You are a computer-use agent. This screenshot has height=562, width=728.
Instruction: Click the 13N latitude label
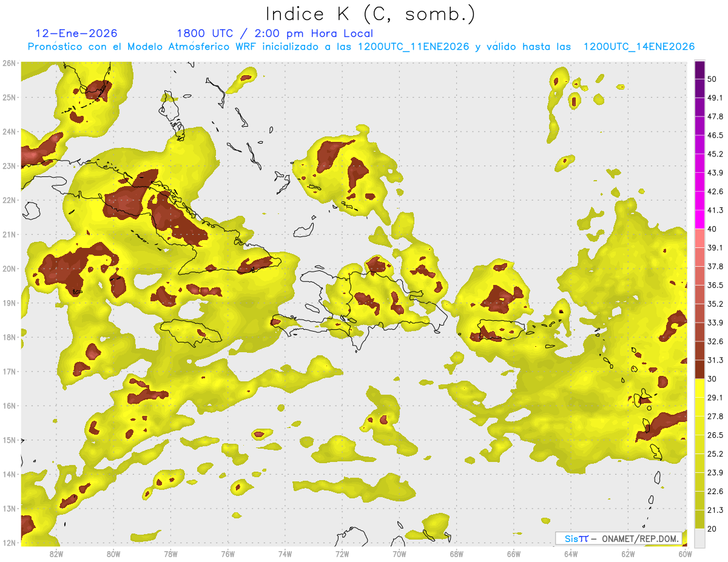click(8, 509)
